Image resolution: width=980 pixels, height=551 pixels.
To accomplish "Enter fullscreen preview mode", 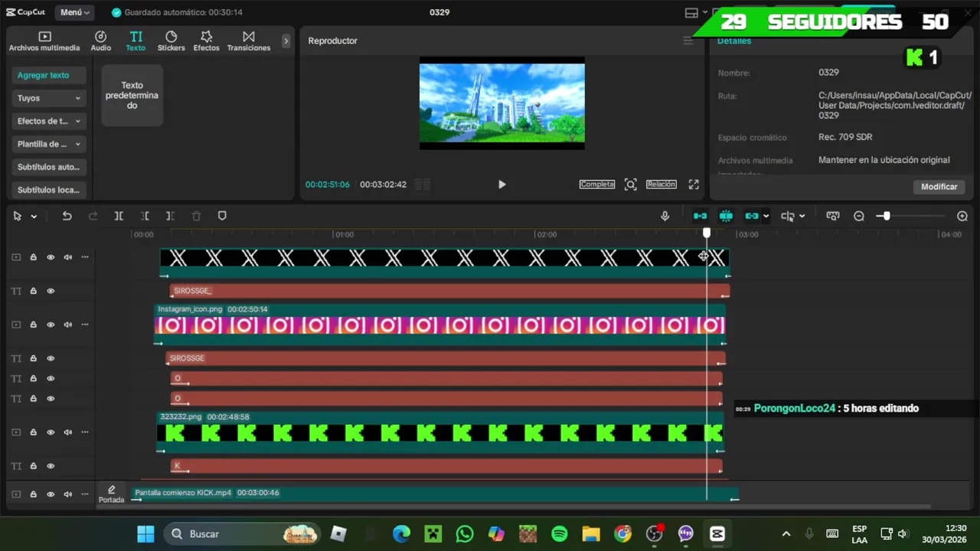I will [x=694, y=184].
